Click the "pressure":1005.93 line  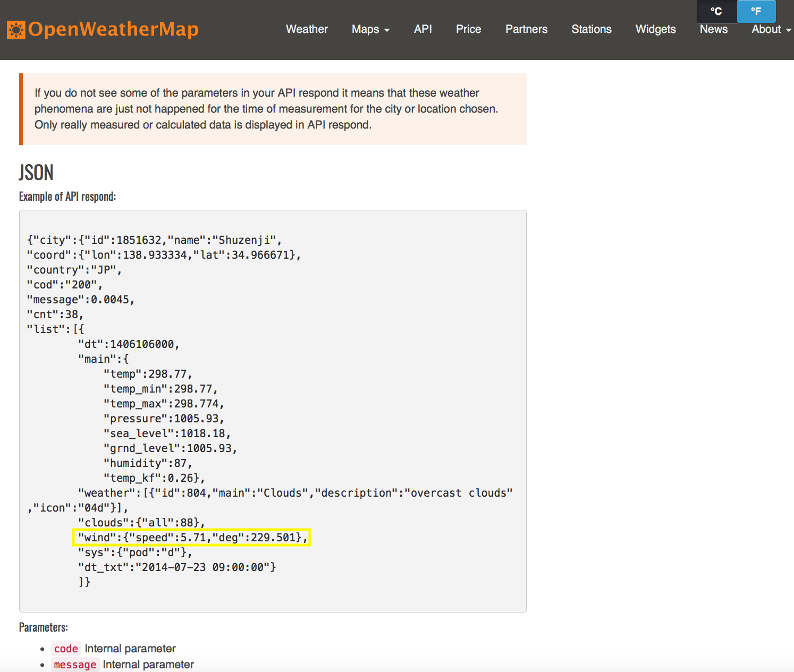(164, 419)
